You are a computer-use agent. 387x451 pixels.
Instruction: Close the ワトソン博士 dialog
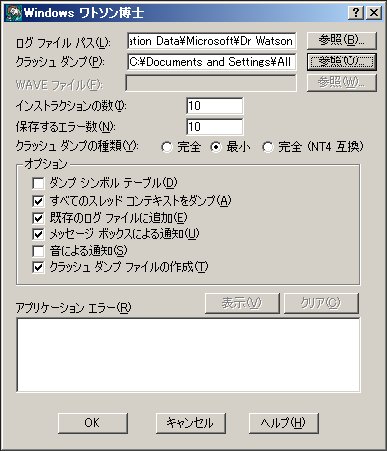tap(374, 13)
